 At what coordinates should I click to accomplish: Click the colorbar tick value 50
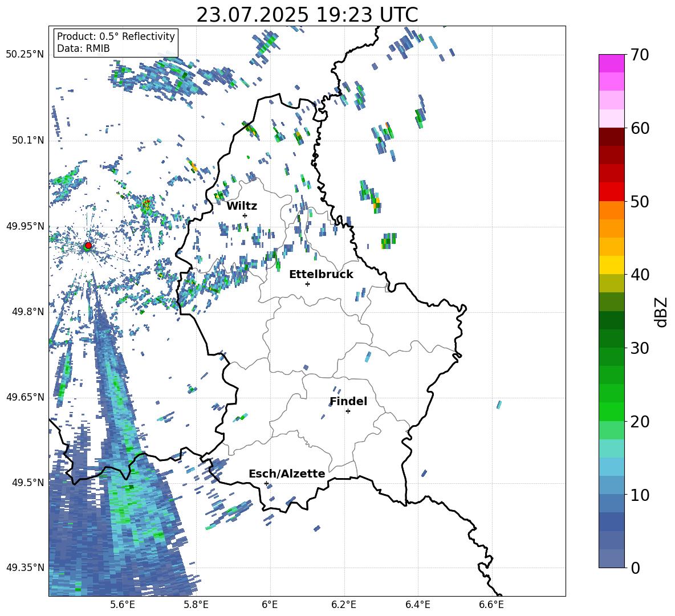tap(640, 202)
